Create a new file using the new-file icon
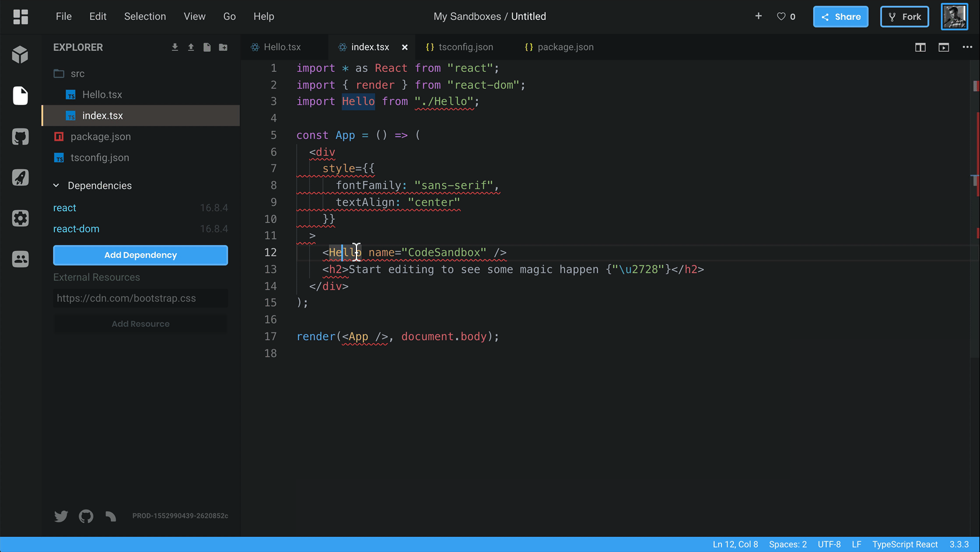The height and width of the screenshot is (552, 980). [x=207, y=47]
